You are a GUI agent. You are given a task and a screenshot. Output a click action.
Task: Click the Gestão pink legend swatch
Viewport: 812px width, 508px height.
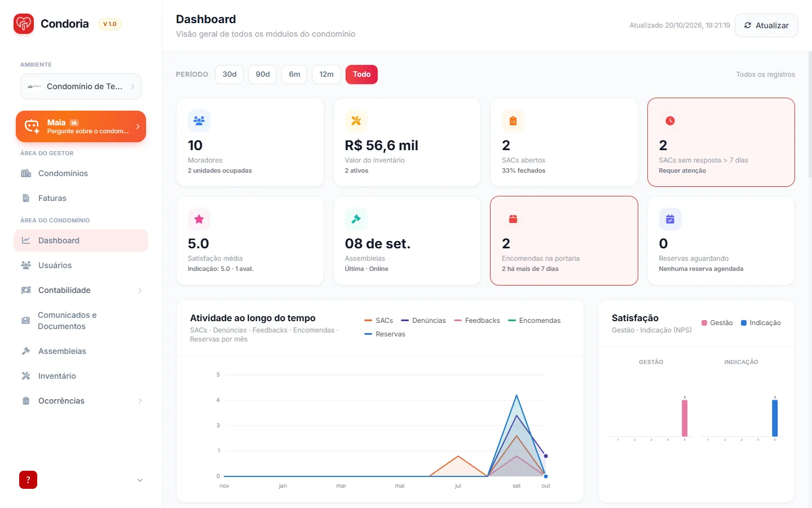(x=704, y=323)
